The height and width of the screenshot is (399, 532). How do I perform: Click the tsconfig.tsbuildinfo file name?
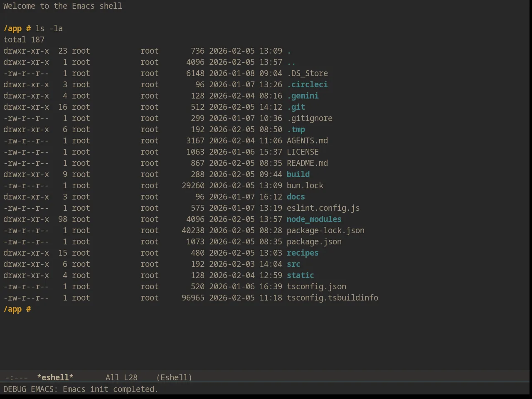coord(332,298)
